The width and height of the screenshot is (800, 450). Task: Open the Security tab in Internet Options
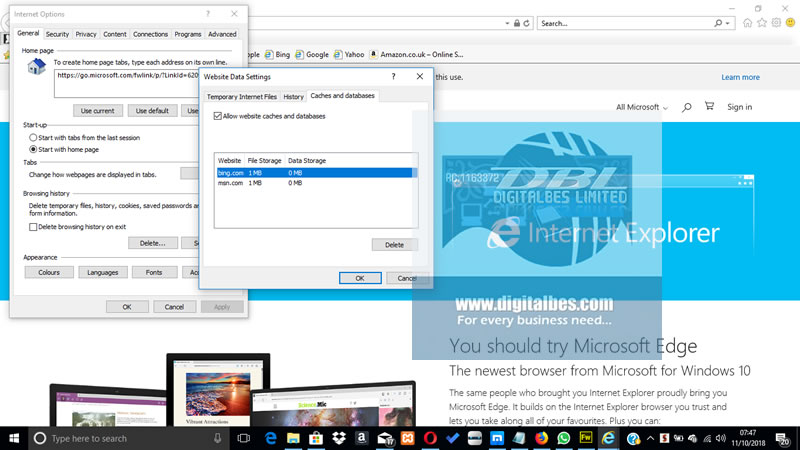click(x=57, y=34)
